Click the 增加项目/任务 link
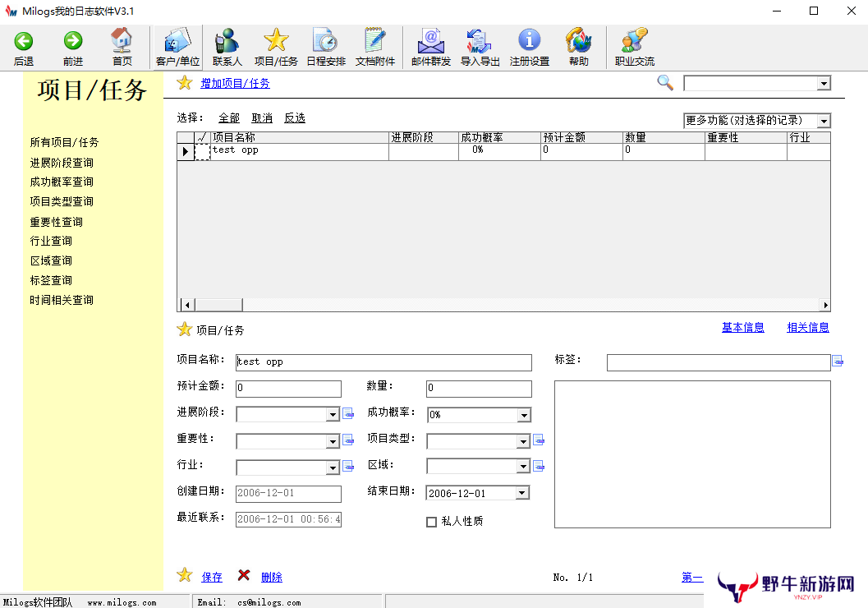The width and height of the screenshot is (868, 608). 235,84
